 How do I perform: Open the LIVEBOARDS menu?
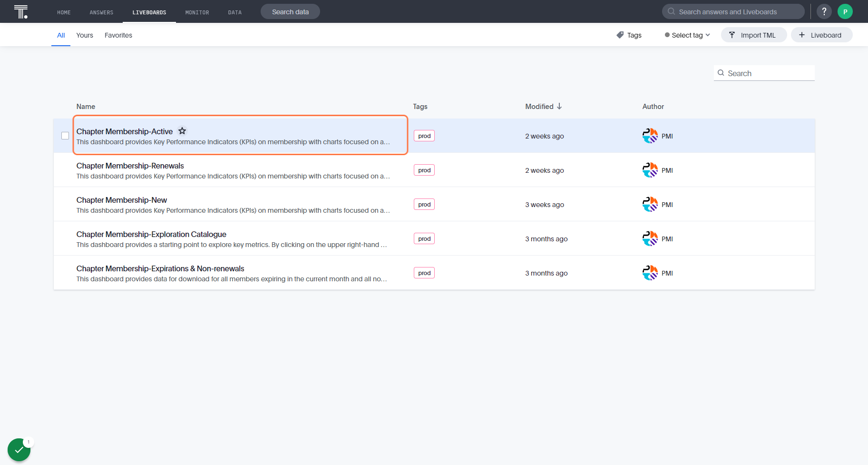click(149, 12)
